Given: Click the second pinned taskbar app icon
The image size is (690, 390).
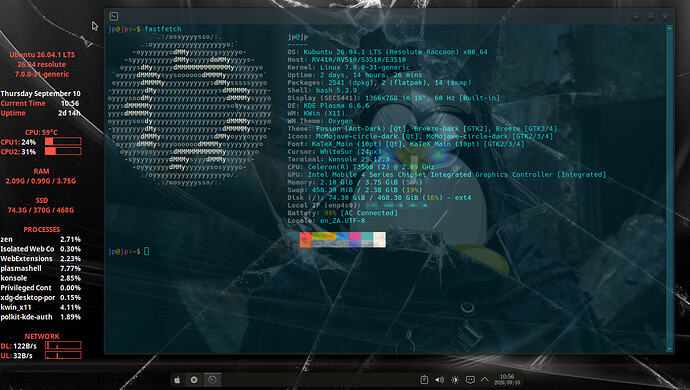Looking at the screenshot, I should [194, 380].
